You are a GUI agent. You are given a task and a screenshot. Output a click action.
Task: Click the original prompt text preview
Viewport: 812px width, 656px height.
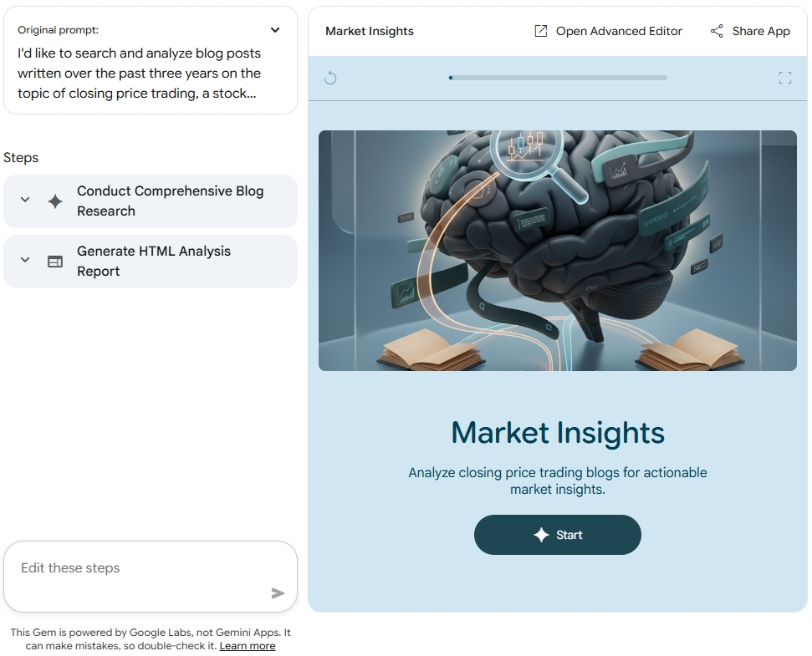pos(139,74)
